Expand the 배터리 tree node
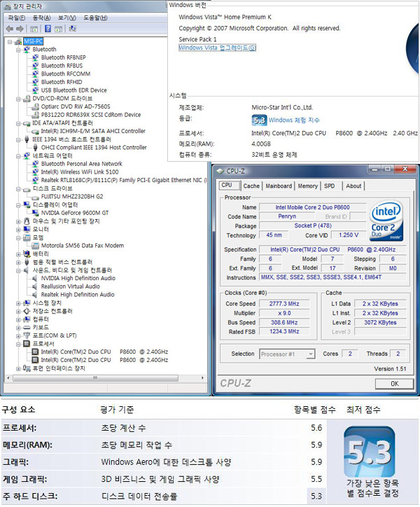Image resolution: width=420 pixels, height=507 pixels. point(18,253)
